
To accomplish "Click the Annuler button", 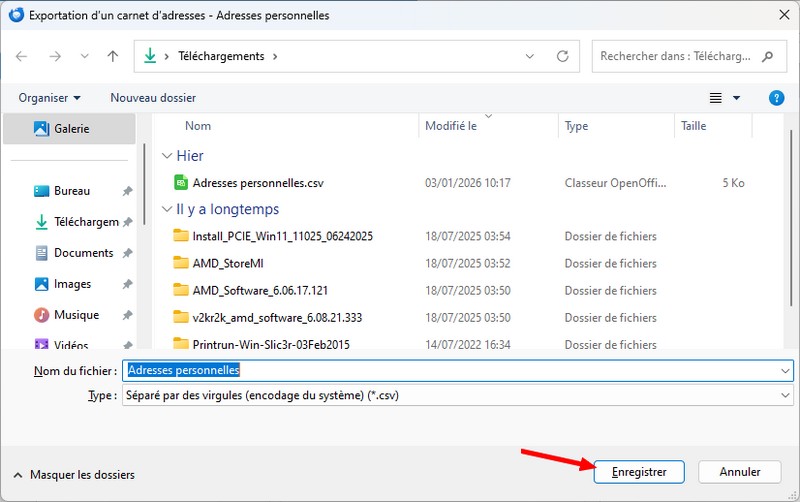I will point(740,472).
